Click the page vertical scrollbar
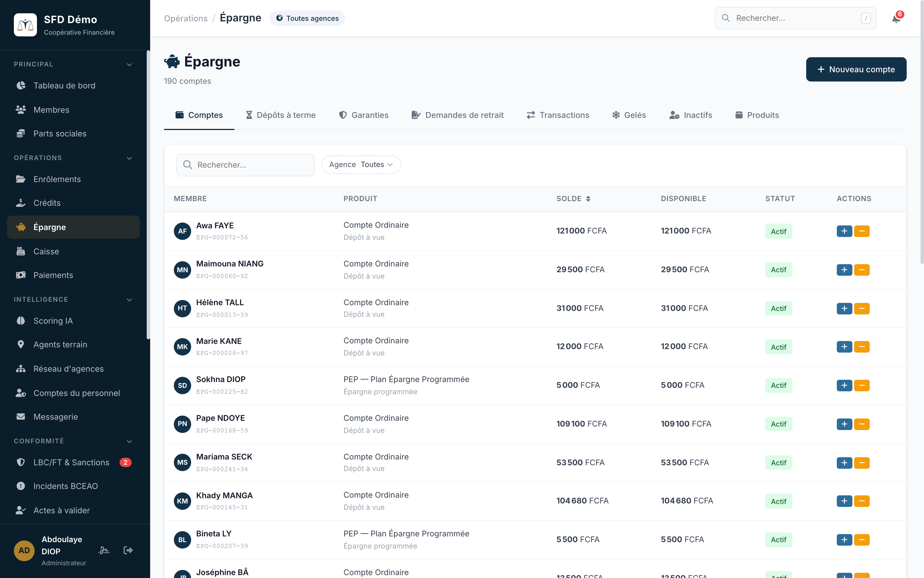Viewport: 924px width, 578px height. pyautogui.click(x=922, y=132)
